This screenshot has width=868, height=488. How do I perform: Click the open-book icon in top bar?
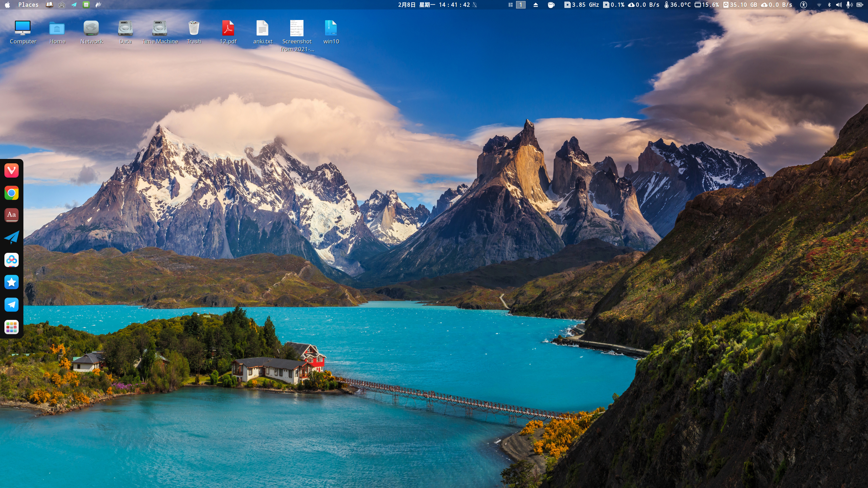point(50,5)
